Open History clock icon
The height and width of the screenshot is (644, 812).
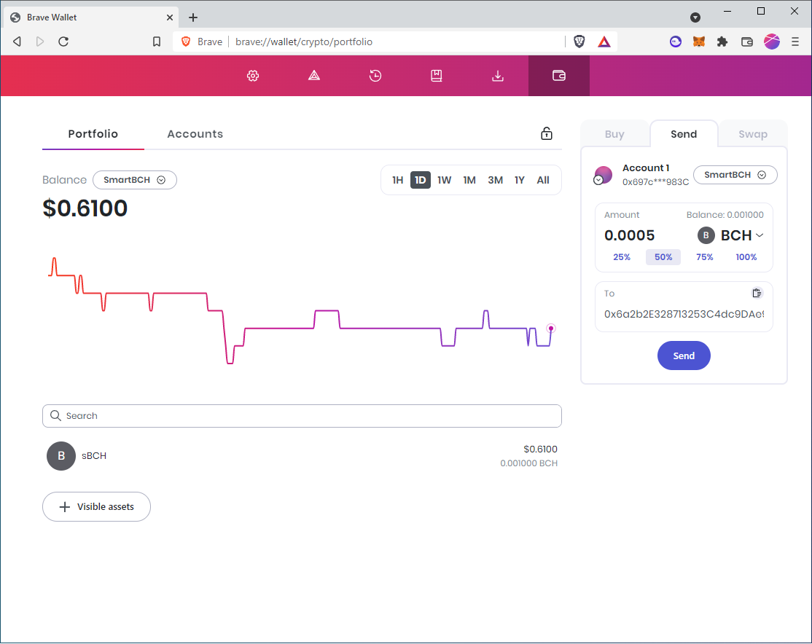[375, 76]
